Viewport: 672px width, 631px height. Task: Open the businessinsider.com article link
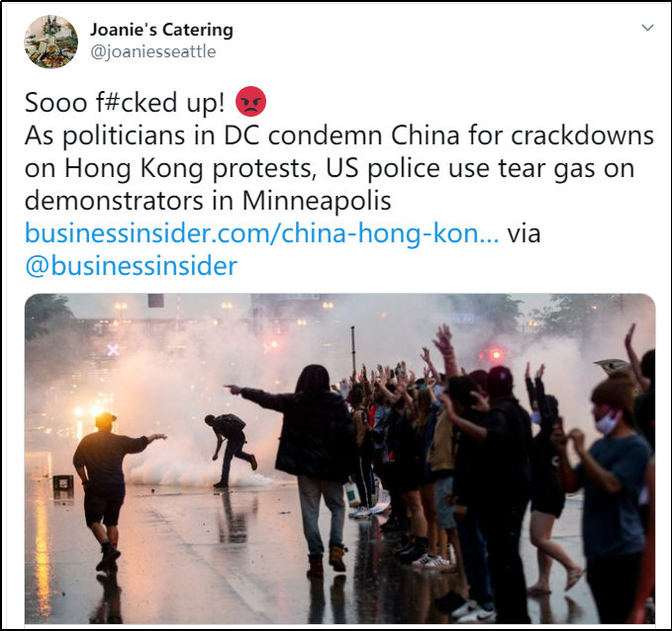point(262,233)
